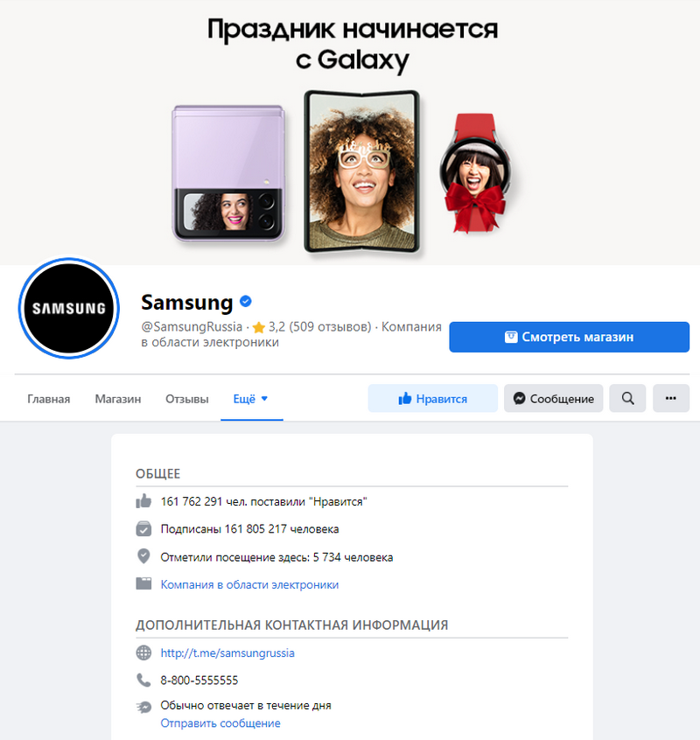This screenshot has width=700, height=740.
Task: Switch to the Главная tab
Action: (49, 399)
